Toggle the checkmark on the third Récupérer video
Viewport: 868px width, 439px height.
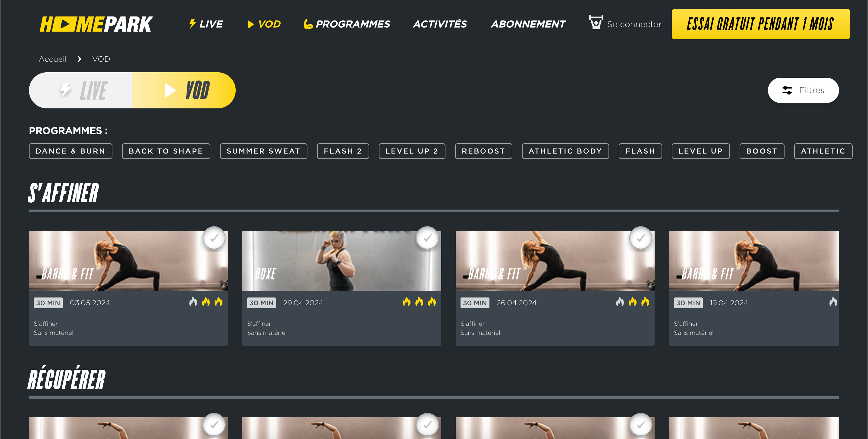640,425
